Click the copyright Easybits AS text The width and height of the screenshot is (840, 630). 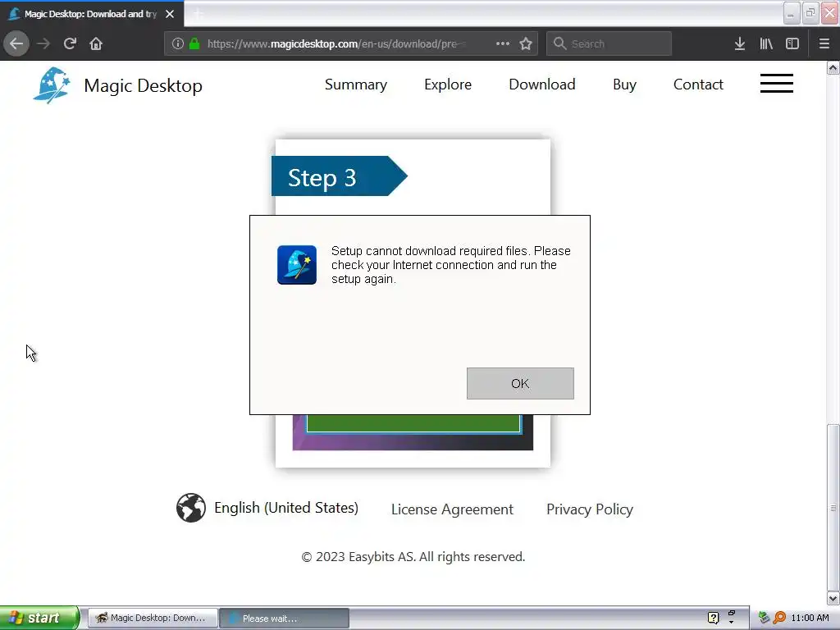(413, 557)
